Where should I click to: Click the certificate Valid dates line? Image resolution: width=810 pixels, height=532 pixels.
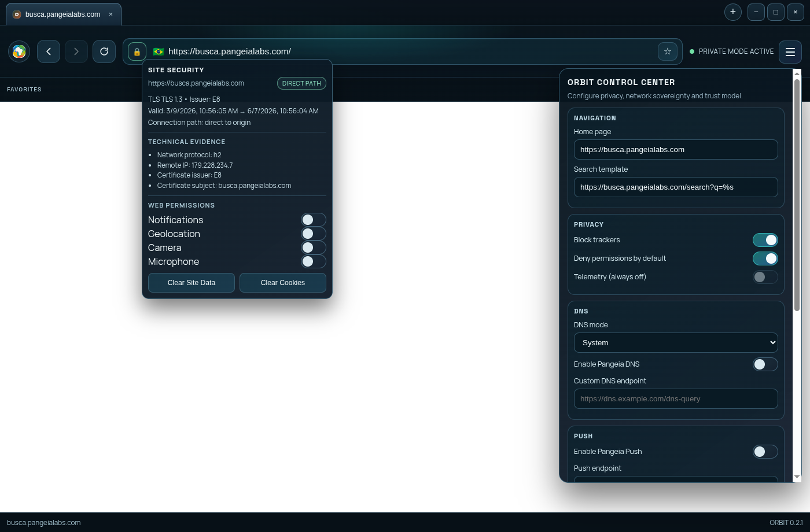point(233,111)
